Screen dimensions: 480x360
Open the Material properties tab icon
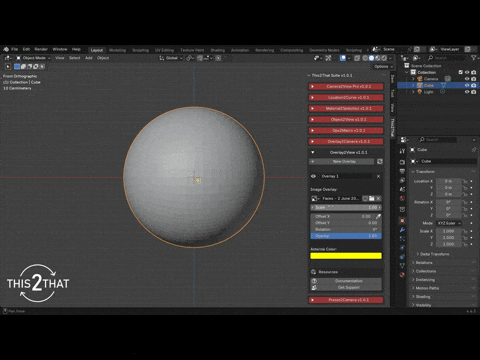(x=402, y=275)
